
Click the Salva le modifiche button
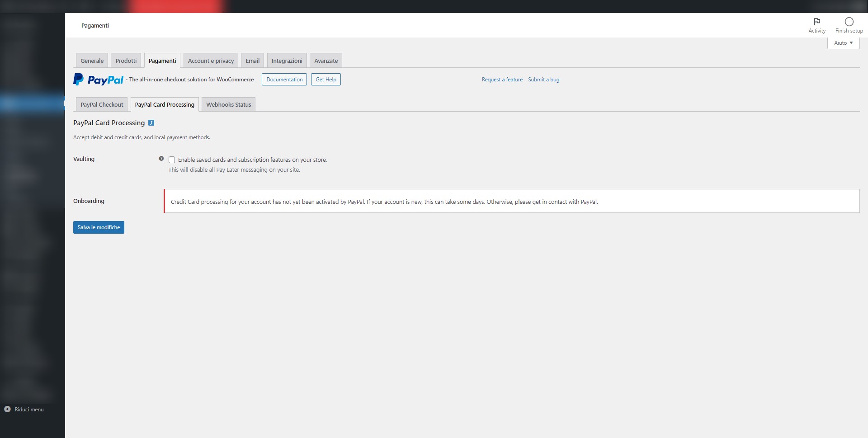[x=98, y=227]
